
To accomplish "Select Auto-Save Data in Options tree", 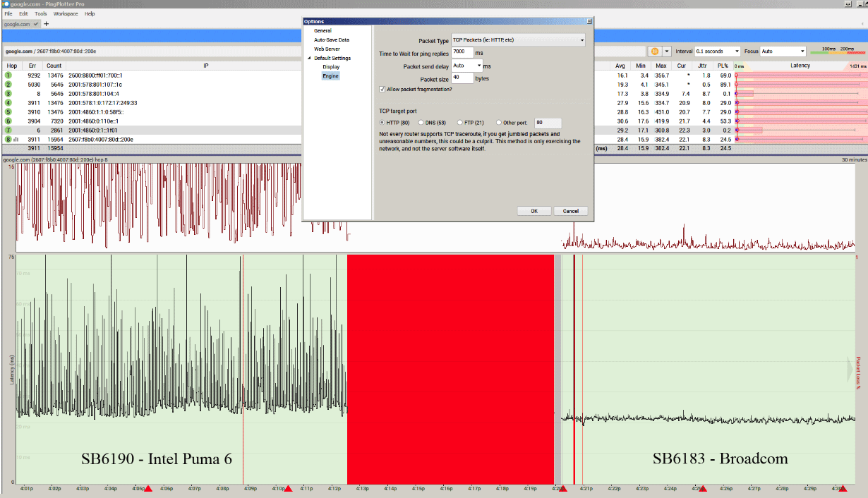I will pyautogui.click(x=332, y=40).
